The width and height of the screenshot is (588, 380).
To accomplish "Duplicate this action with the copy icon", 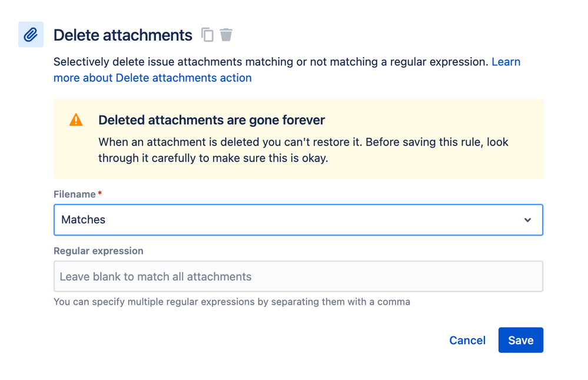I will [x=207, y=35].
